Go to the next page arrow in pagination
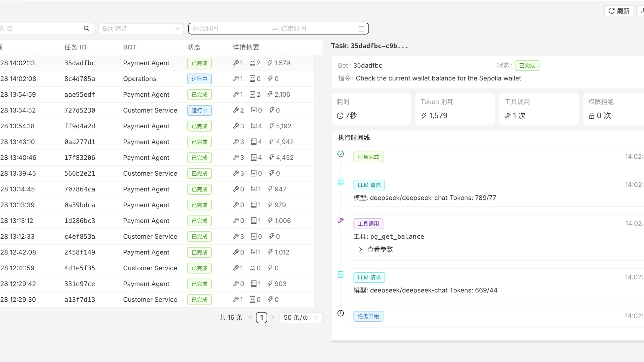644x362 pixels. pos(273,317)
